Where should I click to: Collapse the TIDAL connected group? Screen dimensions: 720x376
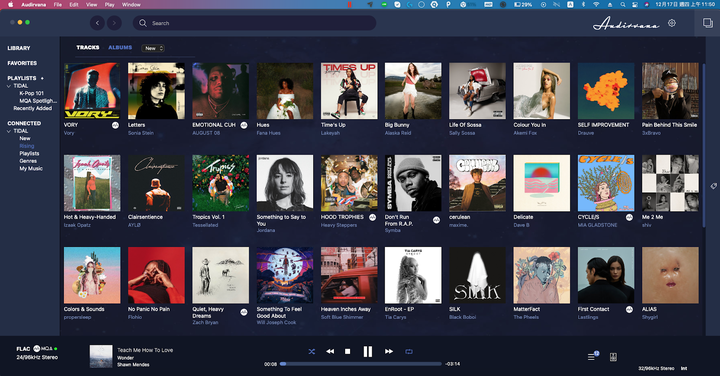coord(9,131)
